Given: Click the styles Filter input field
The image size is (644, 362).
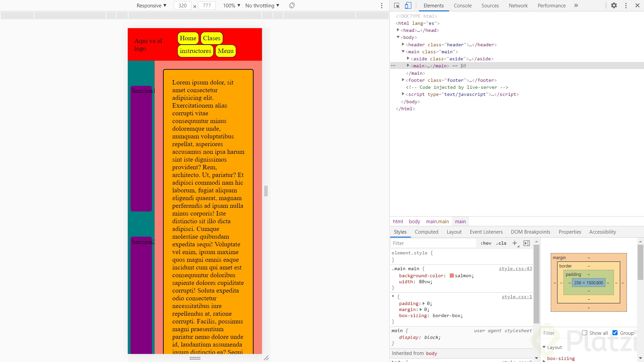Looking at the screenshot, I should click(433, 243).
